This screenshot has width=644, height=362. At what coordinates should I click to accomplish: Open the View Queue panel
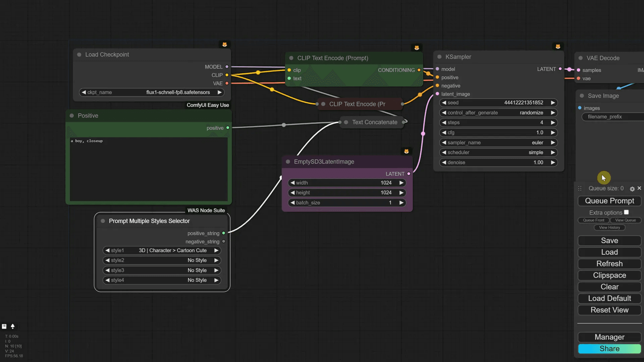(x=625, y=220)
